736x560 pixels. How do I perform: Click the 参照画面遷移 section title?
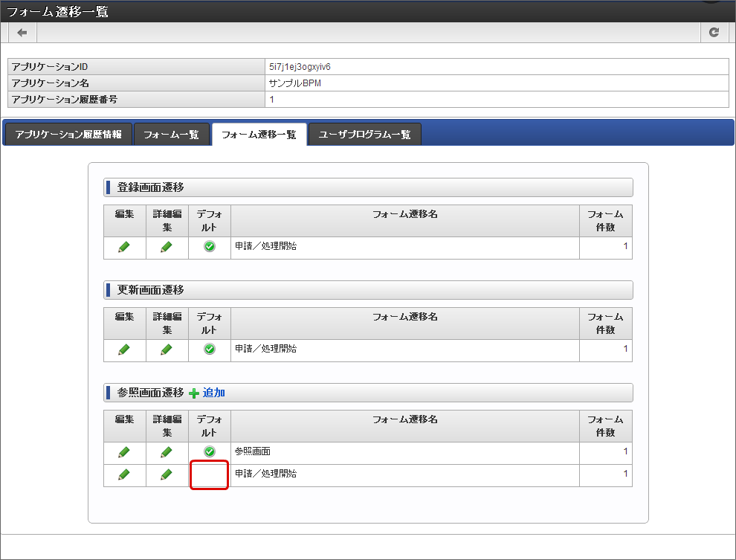coord(150,393)
